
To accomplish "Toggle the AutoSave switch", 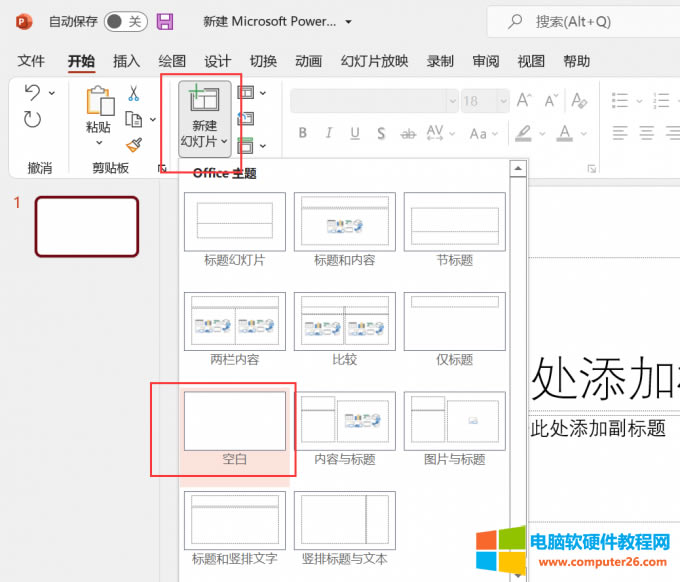I will tap(124, 21).
